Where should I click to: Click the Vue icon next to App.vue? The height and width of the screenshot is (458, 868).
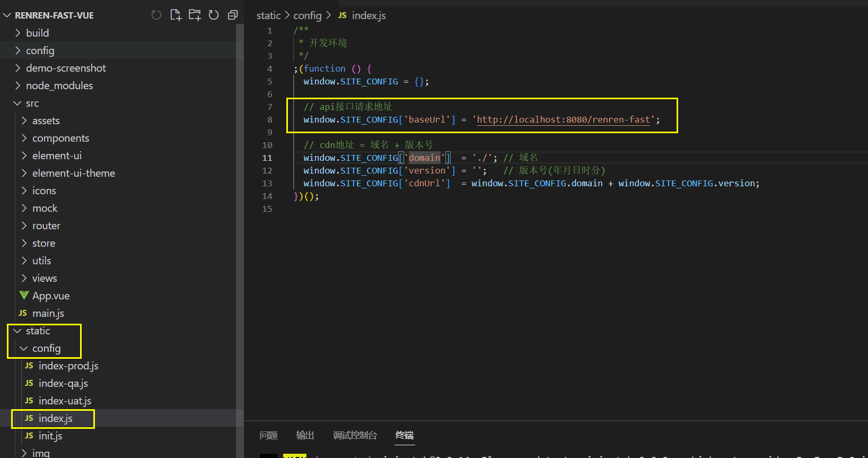point(24,295)
